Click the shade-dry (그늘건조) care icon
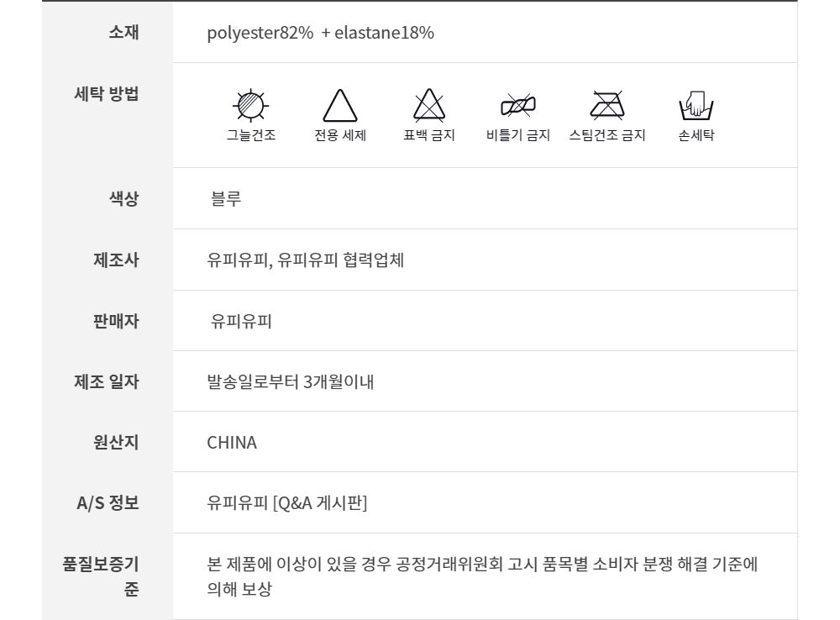 [x=250, y=106]
